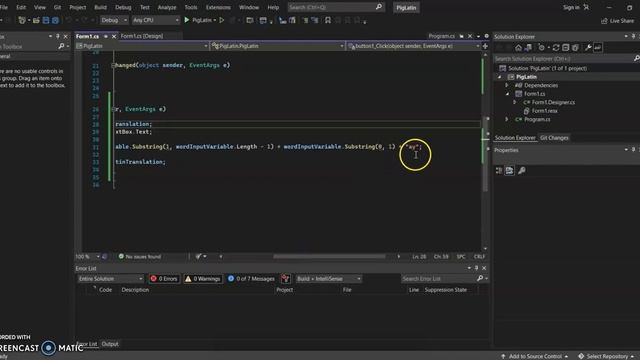Sort Error List by Description column
This screenshot has width=640, height=360.
pos(135,290)
